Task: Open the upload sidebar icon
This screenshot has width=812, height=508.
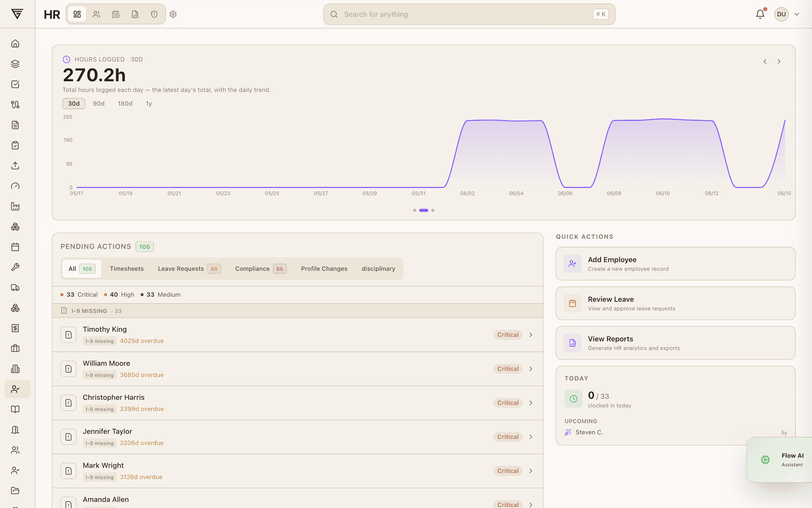Action: (15, 166)
